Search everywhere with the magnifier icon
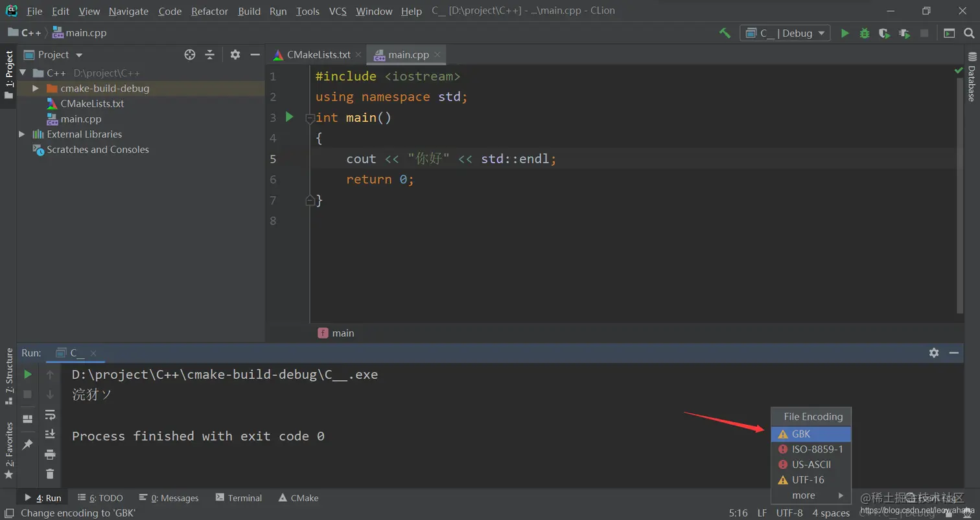 coord(969,33)
